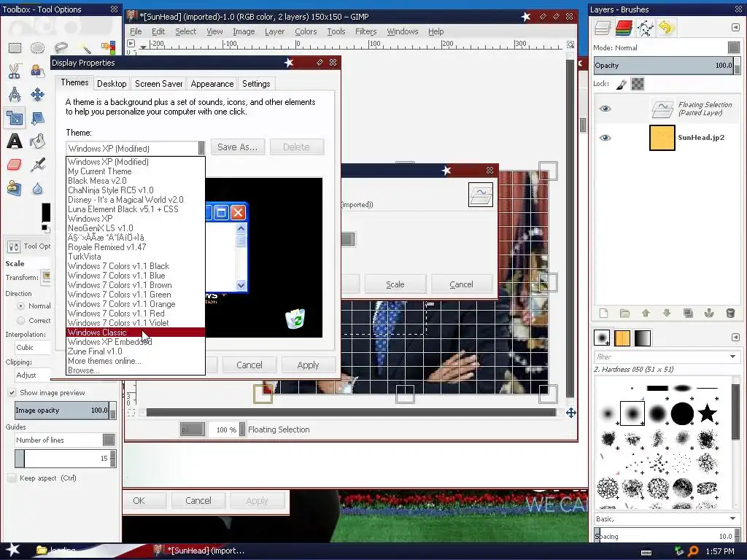Select the Move tool
This screenshot has width=747, height=560.
tap(38, 94)
